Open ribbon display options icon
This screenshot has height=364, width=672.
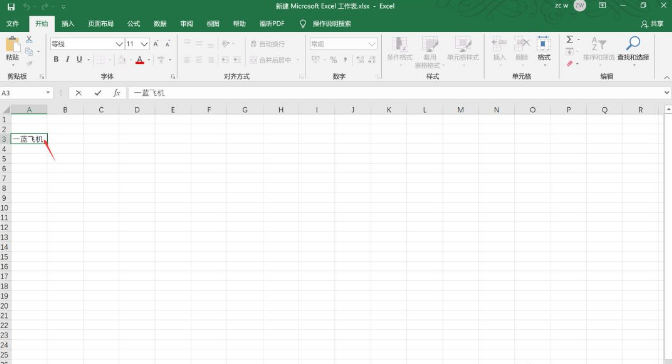(x=602, y=6)
